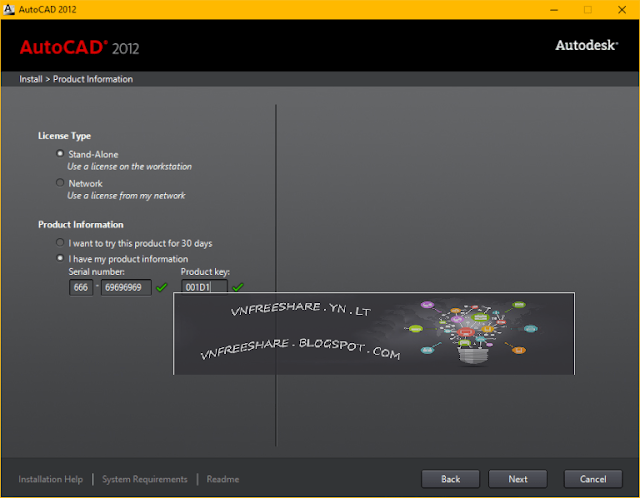Click the Autodesk logo in the header
This screenshot has height=498, width=640.
click(587, 45)
